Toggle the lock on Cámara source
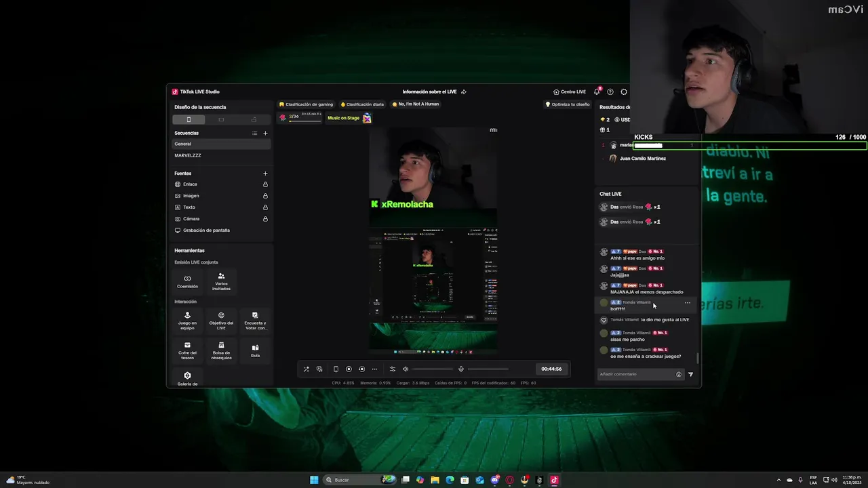Viewport: 868px width, 488px height. (265, 219)
